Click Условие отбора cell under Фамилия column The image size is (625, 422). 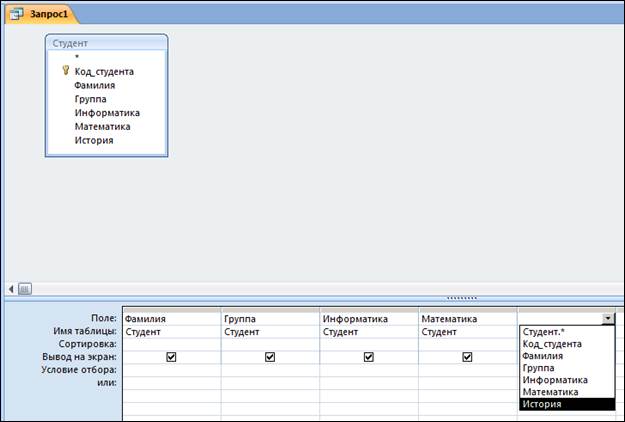(x=172, y=370)
